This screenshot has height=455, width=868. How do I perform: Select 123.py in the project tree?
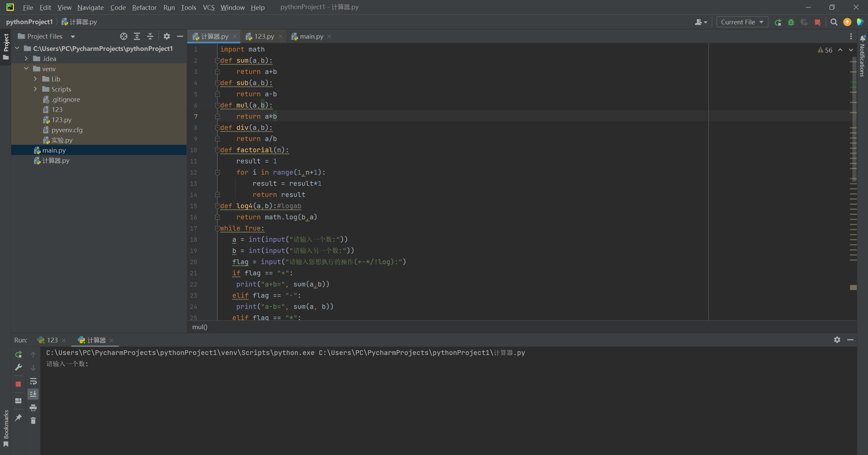pos(58,120)
